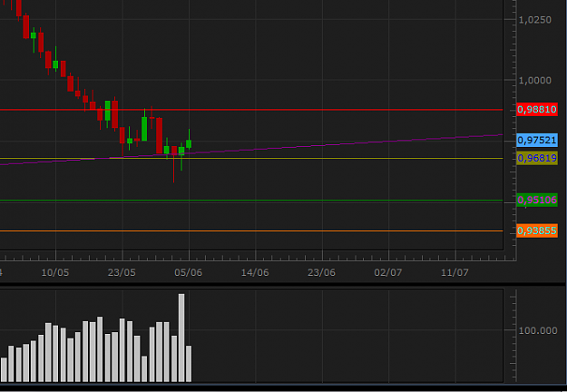
Task: Select the last volume bar under 05/06
Action: click(189, 364)
